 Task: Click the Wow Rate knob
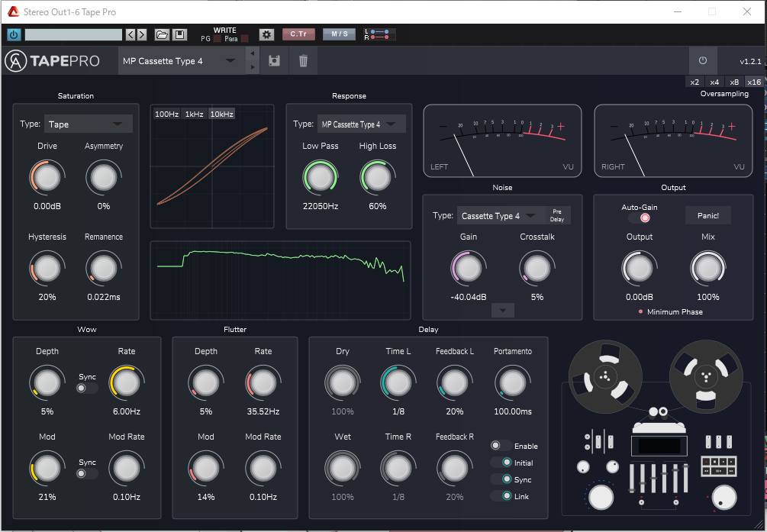(x=127, y=382)
